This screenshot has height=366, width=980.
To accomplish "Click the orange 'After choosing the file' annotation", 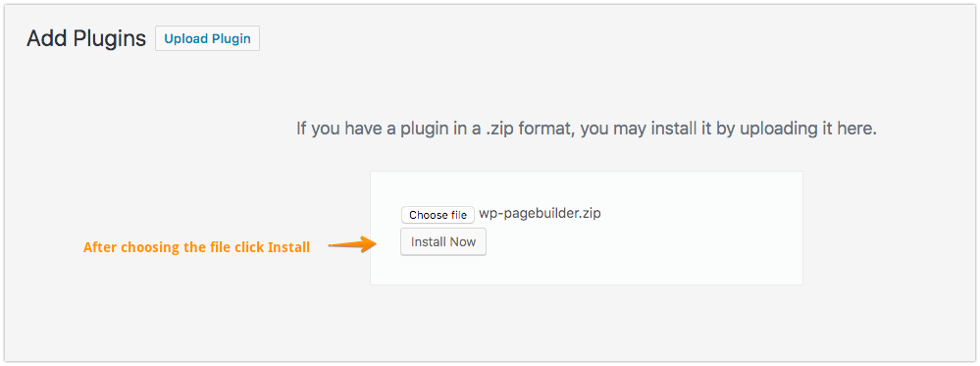I will pos(197,247).
